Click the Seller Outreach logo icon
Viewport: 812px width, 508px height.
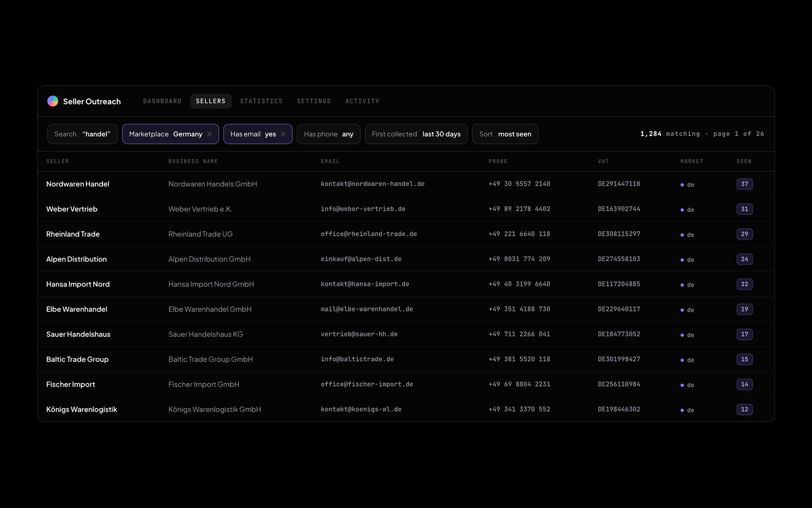(53, 101)
